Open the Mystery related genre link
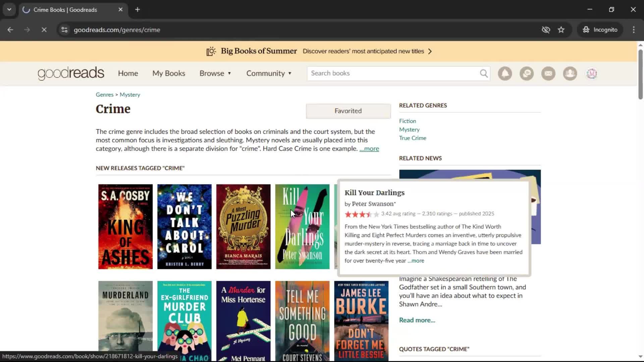 (409, 130)
